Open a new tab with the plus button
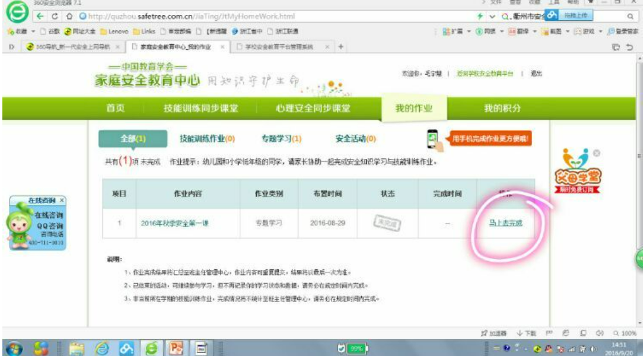The image size is (644, 356). click(x=341, y=46)
